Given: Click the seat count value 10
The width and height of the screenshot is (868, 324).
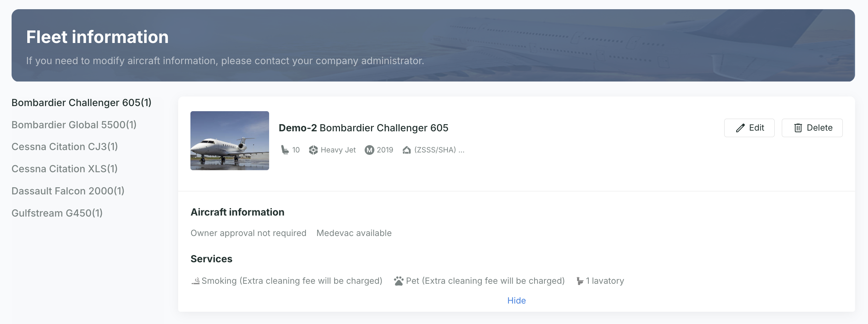Looking at the screenshot, I should click(296, 150).
